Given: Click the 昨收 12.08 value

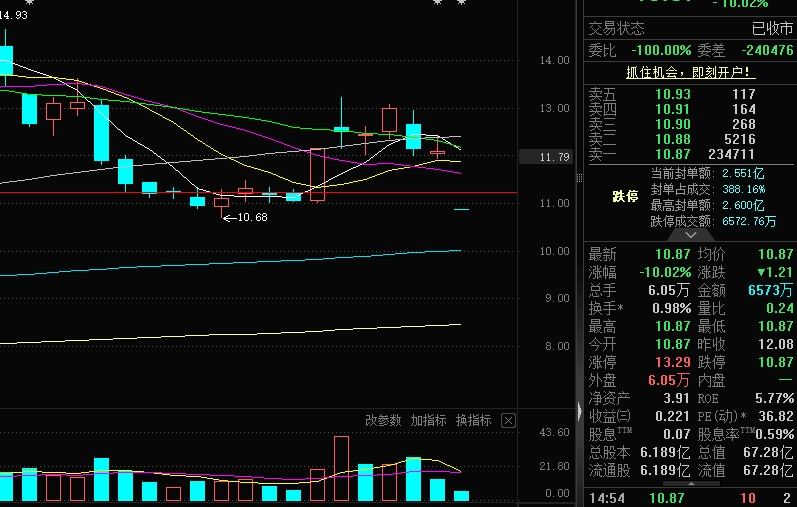Looking at the screenshot, I should (776, 344).
